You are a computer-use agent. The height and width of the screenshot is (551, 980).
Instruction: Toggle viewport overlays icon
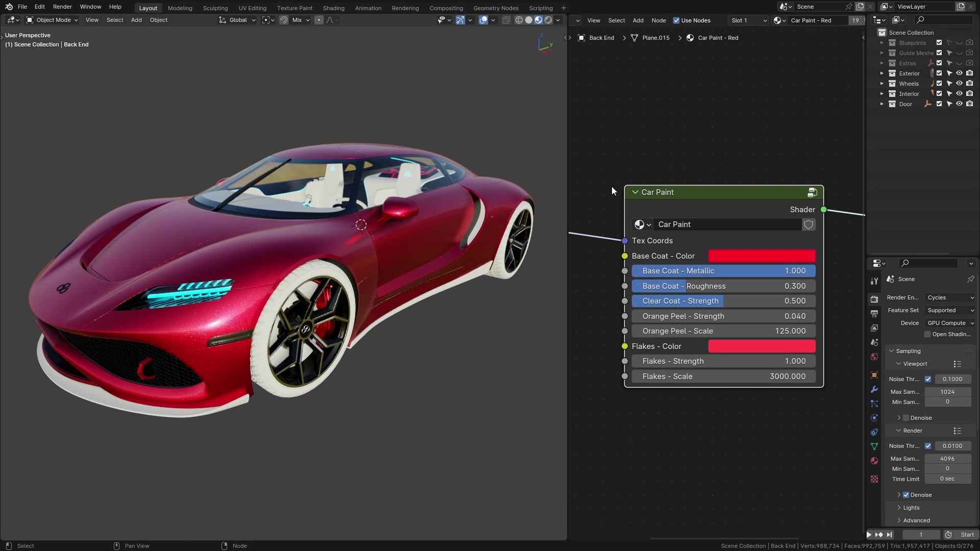483,20
